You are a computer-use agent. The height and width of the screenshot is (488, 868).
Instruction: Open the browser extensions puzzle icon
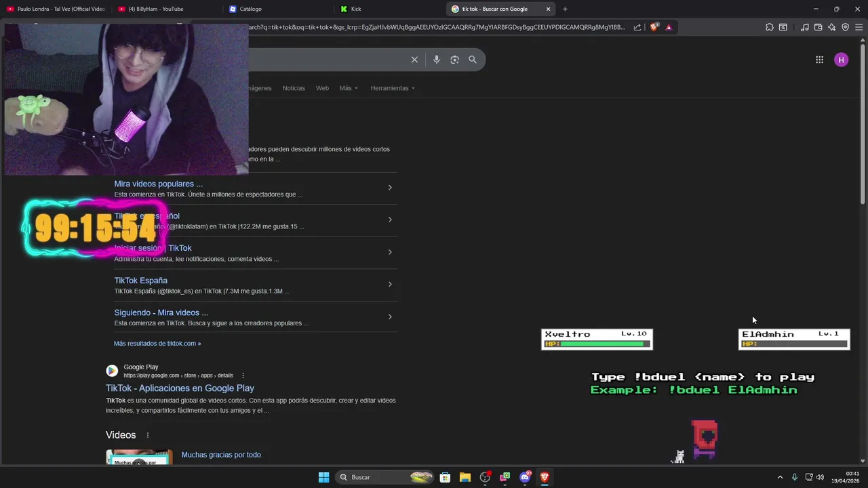coord(769,27)
